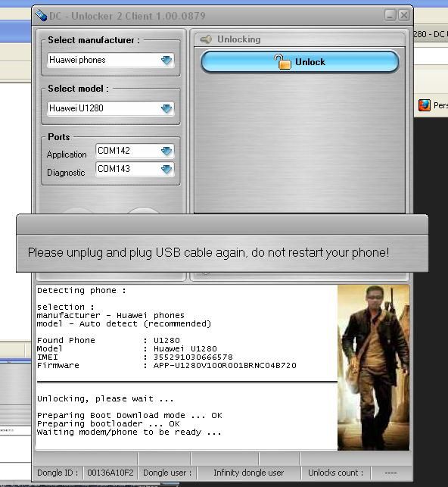Click the open padlock icon on Unlock
Viewport: 448px width, 487px height.
pyautogui.click(x=282, y=62)
